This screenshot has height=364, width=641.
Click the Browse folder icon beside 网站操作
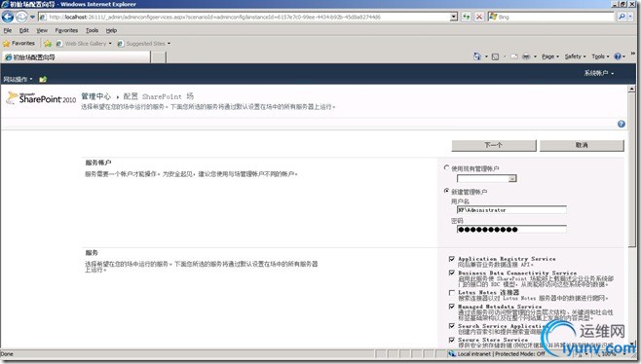point(43,79)
